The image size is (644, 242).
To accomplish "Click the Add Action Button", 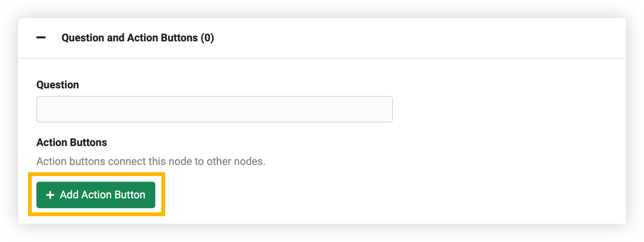I will 96,195.
